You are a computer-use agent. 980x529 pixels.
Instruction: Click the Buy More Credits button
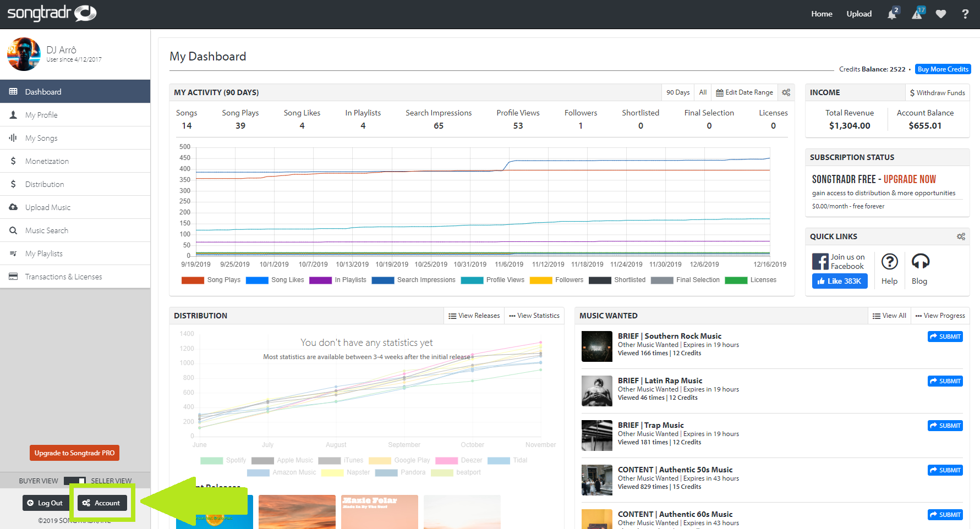point(943,69)
